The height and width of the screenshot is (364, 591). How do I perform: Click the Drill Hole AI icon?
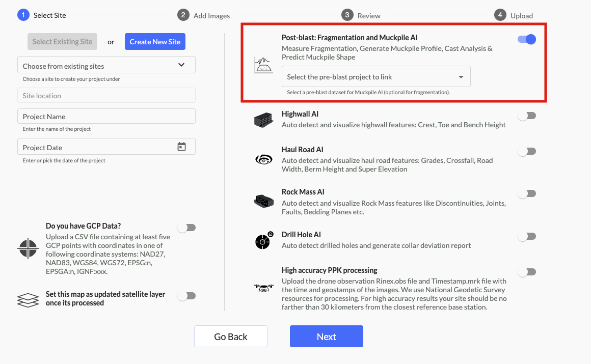[x=263, y=241]
